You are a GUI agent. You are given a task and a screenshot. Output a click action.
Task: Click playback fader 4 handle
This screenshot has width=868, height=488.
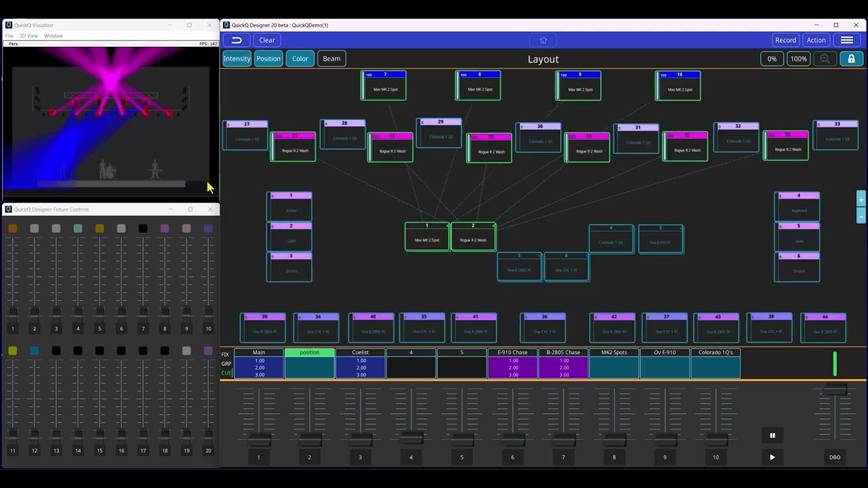411,438
